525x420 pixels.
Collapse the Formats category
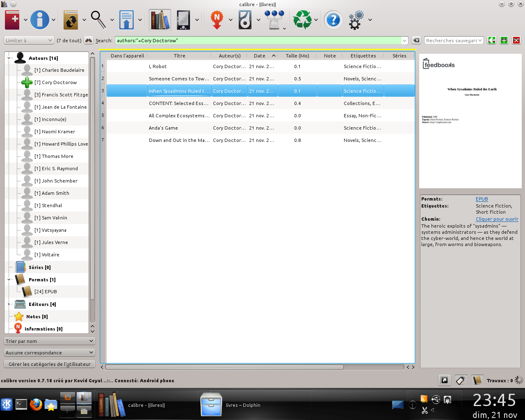point(9,279)
